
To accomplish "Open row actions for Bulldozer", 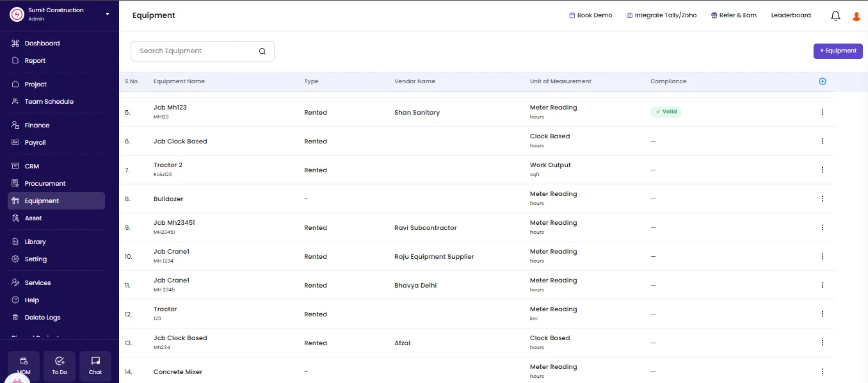I will tap(823, 199).
